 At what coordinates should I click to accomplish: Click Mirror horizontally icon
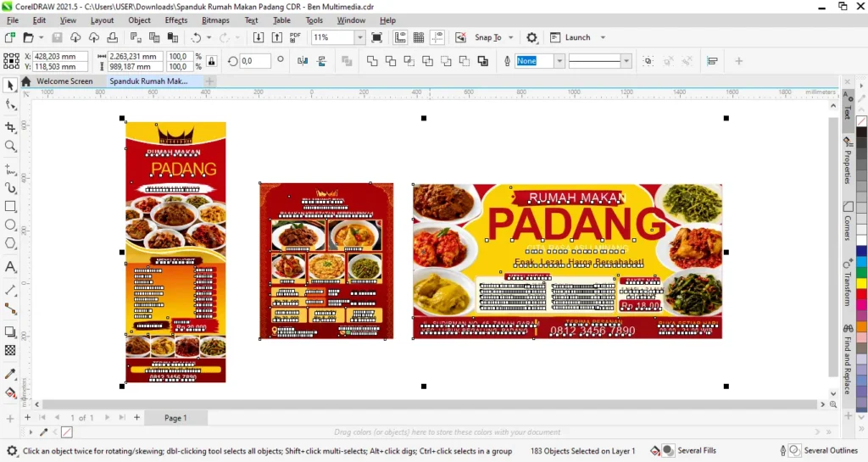coord(303,61)
